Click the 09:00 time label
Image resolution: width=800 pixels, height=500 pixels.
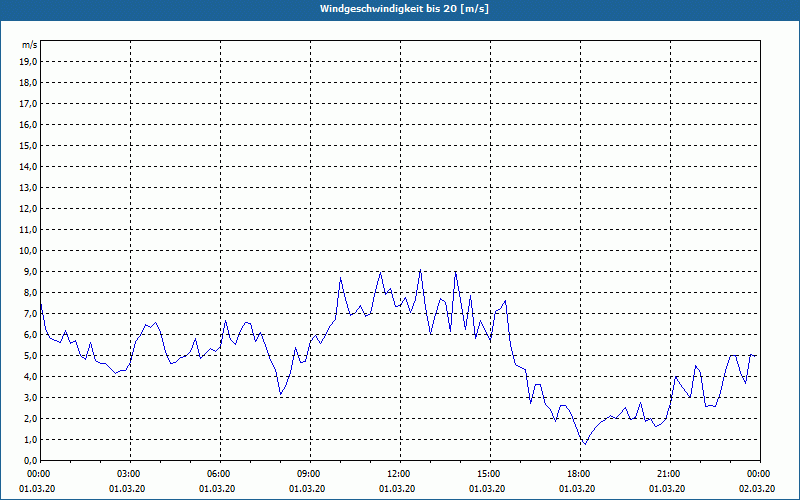310,474
